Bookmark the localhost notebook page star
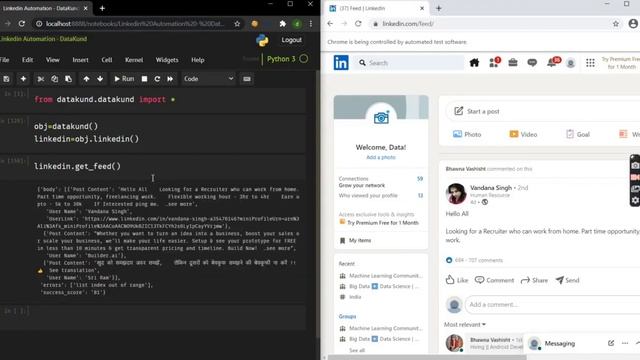This screenshot has height=360, width=640. [x=237, y=24]
